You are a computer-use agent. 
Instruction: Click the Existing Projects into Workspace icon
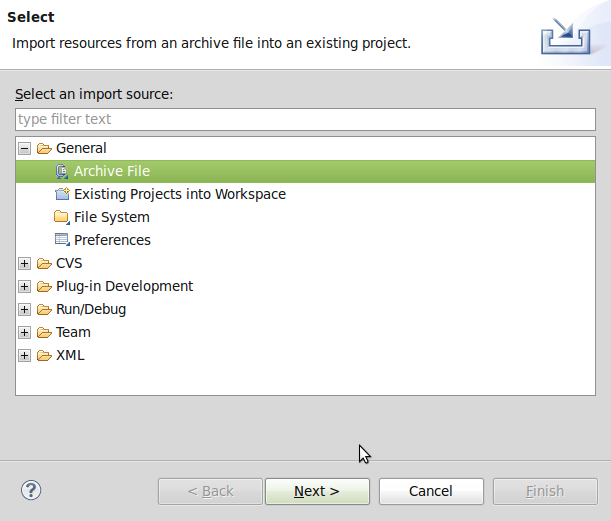62,194
